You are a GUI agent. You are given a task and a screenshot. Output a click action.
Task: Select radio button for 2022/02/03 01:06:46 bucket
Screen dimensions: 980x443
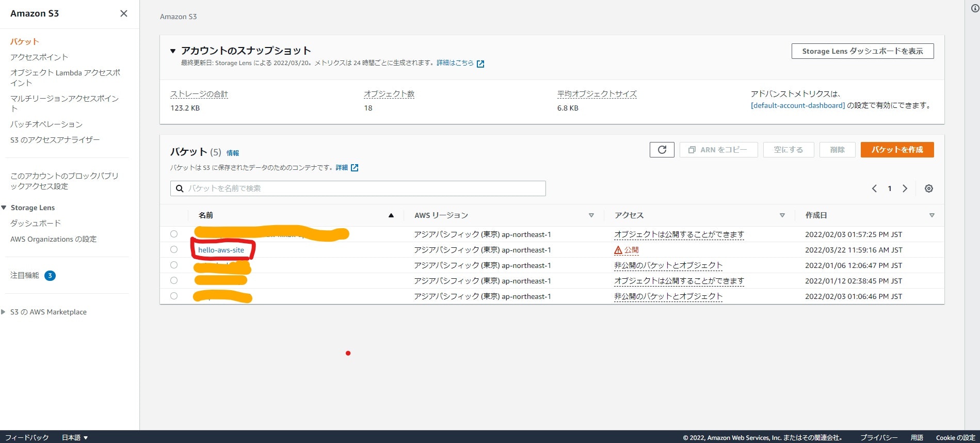click(x=174, y=296)
